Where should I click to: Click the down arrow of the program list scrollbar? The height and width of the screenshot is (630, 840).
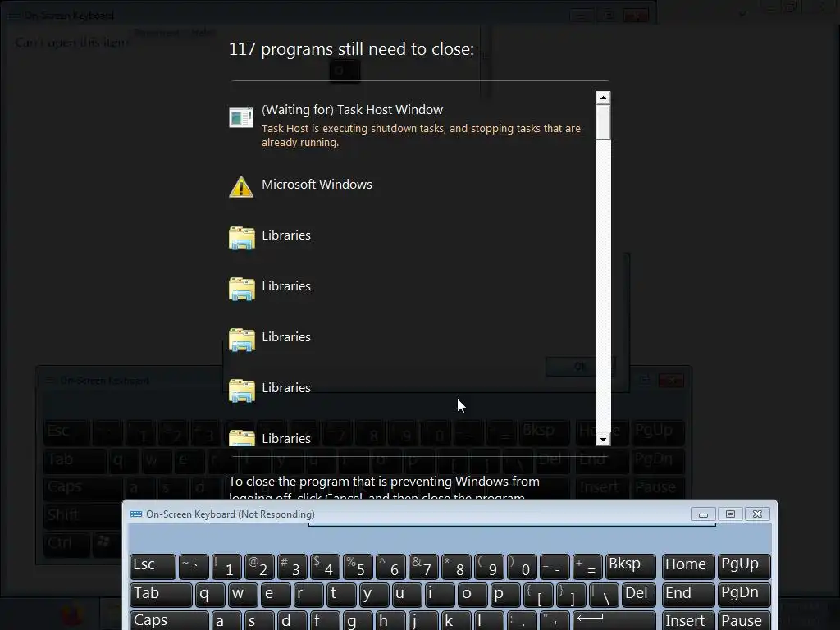(603, 440)
